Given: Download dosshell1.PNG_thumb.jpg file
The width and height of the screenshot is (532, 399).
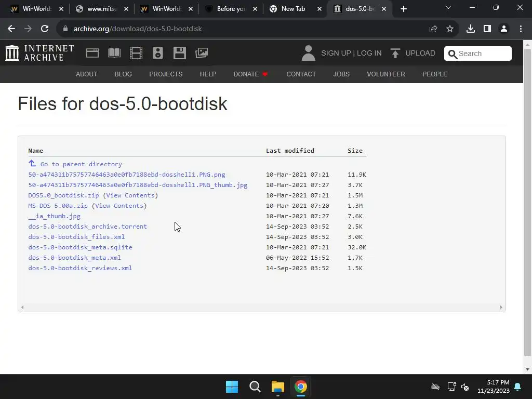Looking at the screenshot, I should click(x=138, y=185).
